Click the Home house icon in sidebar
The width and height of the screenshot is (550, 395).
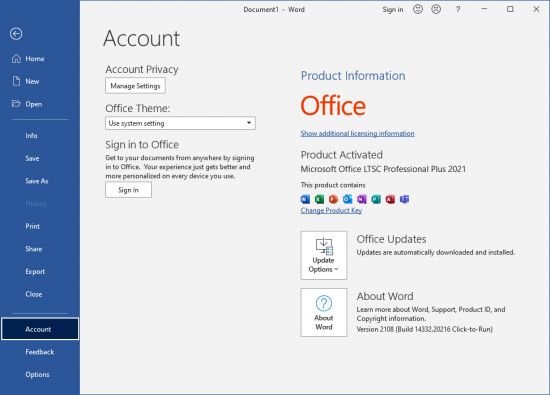pos(16,59)
